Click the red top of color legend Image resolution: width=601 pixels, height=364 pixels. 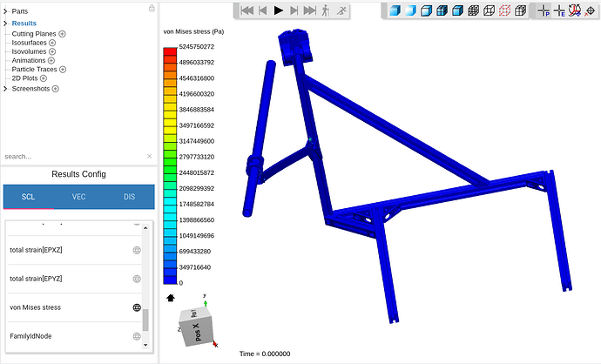click(170, 51)
